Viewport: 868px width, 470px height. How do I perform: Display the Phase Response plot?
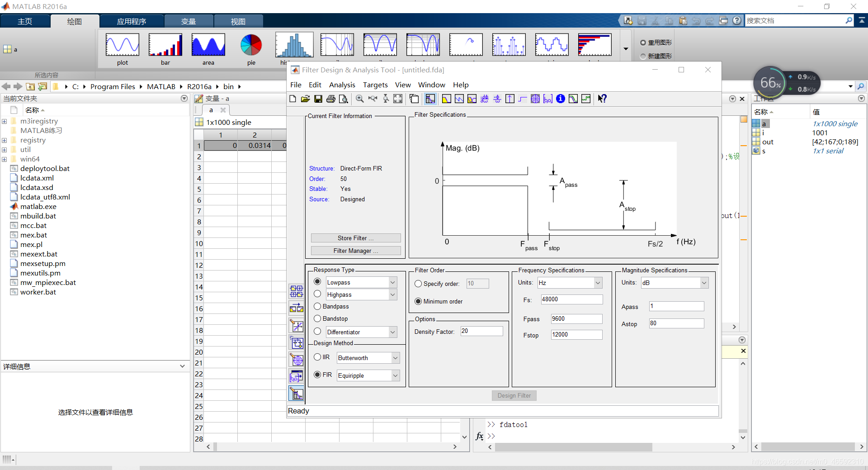click(459, 99)
